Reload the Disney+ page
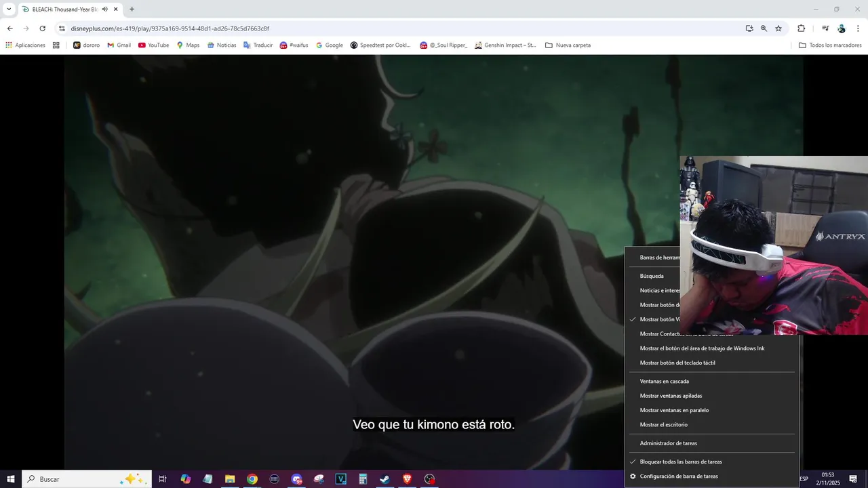Image resolution: width=868 pixels, height=488 pixels. point(42,28)
